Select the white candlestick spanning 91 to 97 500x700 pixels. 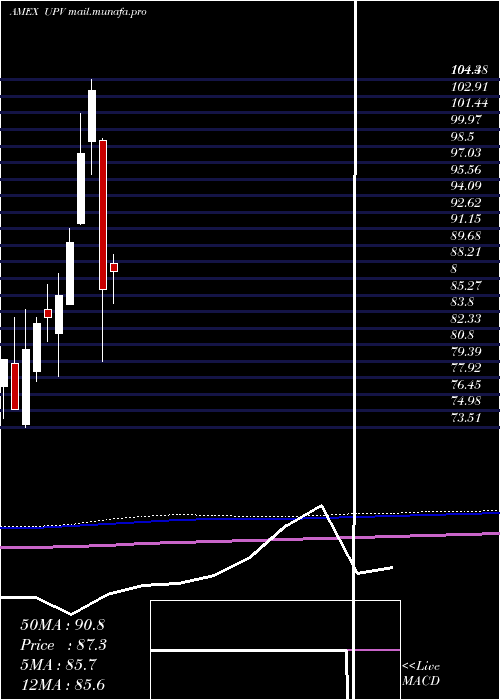(x=81, y=188)
